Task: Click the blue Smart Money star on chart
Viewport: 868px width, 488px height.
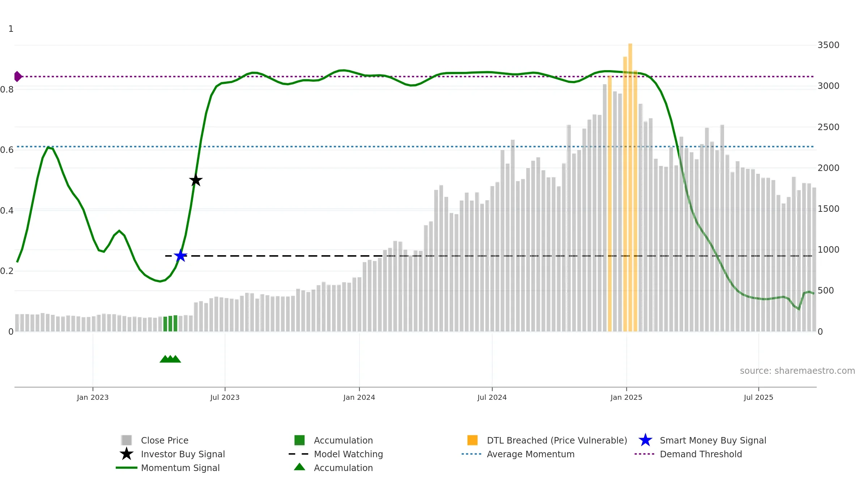Action: 180,256
